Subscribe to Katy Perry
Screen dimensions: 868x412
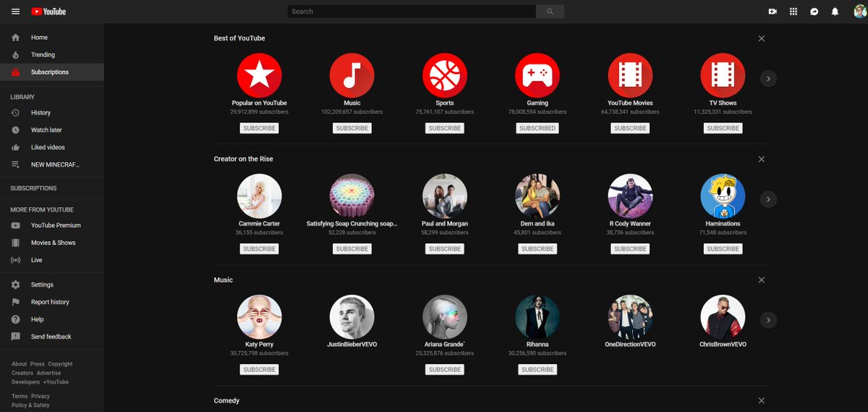[259, 370]
